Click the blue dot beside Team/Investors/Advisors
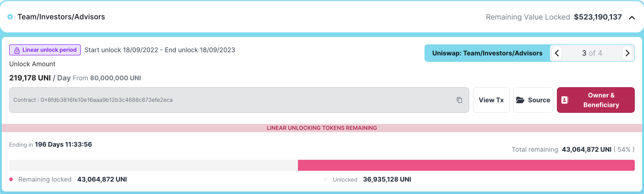The image size is (644, 194). pyautogui.click(x=10, y=17)
